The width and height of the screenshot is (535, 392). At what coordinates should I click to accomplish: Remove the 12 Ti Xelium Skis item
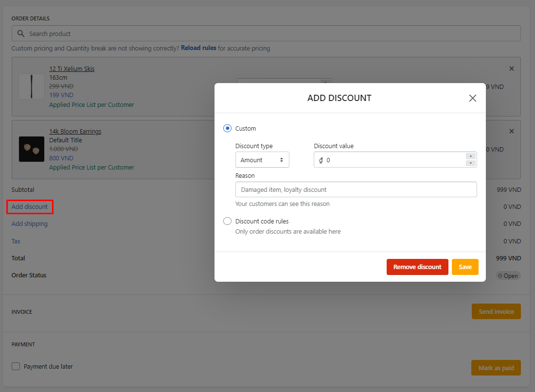pyautogui.click(x=511, y=68)
